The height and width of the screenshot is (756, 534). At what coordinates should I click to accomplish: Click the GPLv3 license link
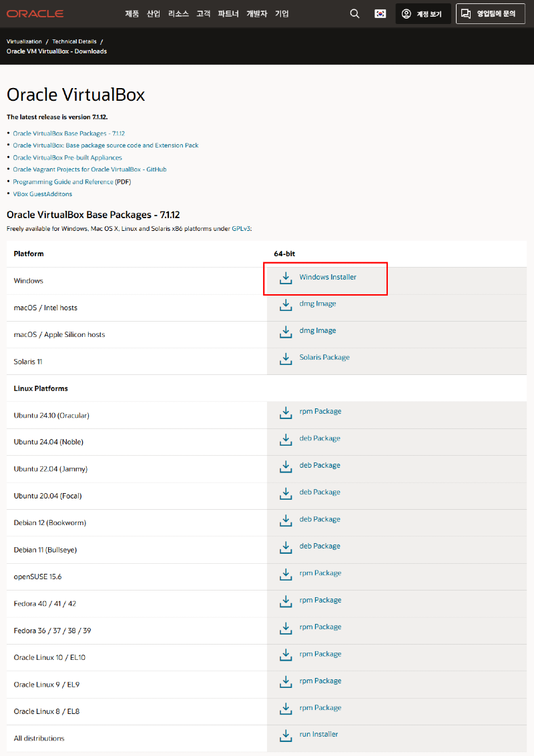click(240, 228)
